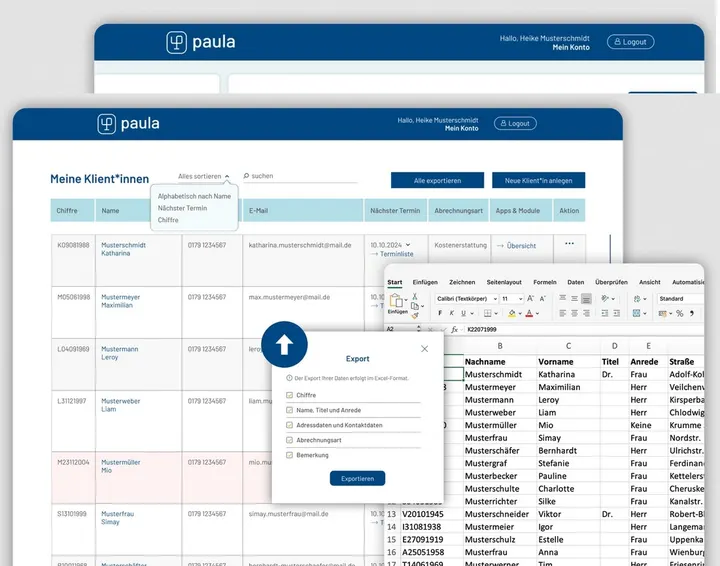
Task: Align cell content to top in Excel
Action: 562,298
